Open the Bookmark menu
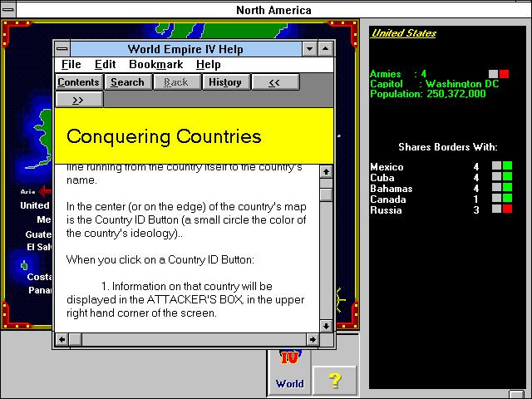 [156, 65]
